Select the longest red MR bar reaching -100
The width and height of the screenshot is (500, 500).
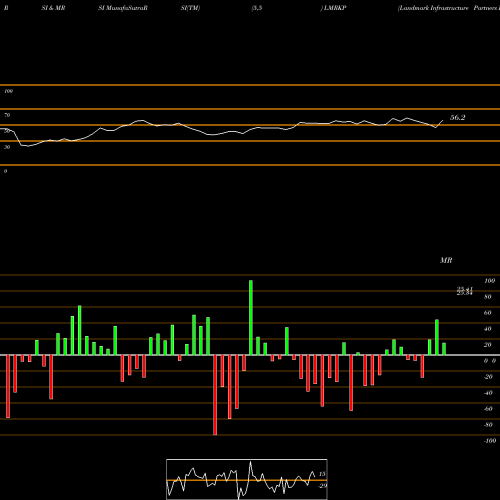[x=215, y=395]
